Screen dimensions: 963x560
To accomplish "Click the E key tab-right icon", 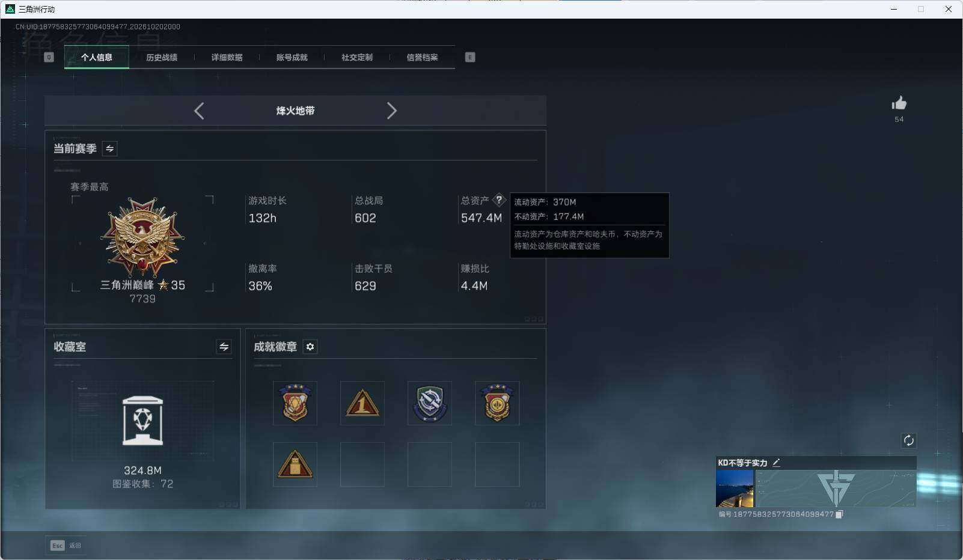I will 470,57.
